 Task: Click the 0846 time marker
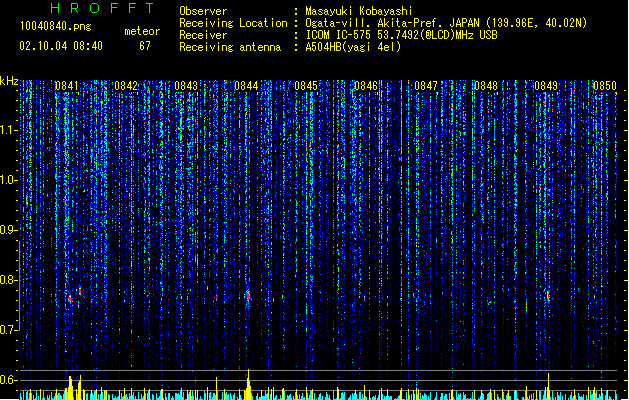[366, 86]
